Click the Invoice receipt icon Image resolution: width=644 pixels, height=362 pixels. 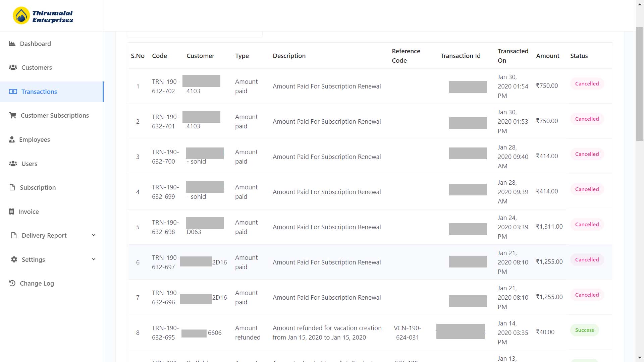[11, 212]
